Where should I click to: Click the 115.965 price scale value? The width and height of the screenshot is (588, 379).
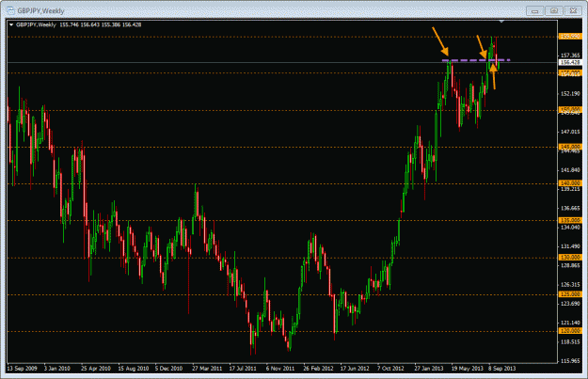[x=570, y=361]
